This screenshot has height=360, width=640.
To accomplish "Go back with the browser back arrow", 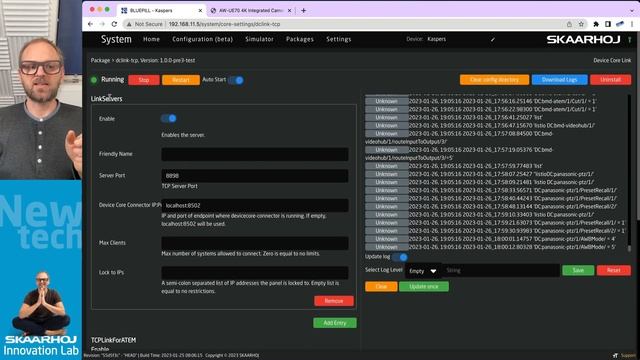I will click(90, 24).
